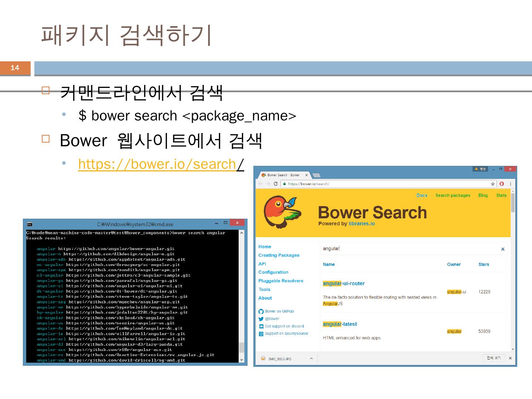This screenshot has height=399, width=532.
Task: Open the @bower Twitter link
Action: click(x=272, y=319)
